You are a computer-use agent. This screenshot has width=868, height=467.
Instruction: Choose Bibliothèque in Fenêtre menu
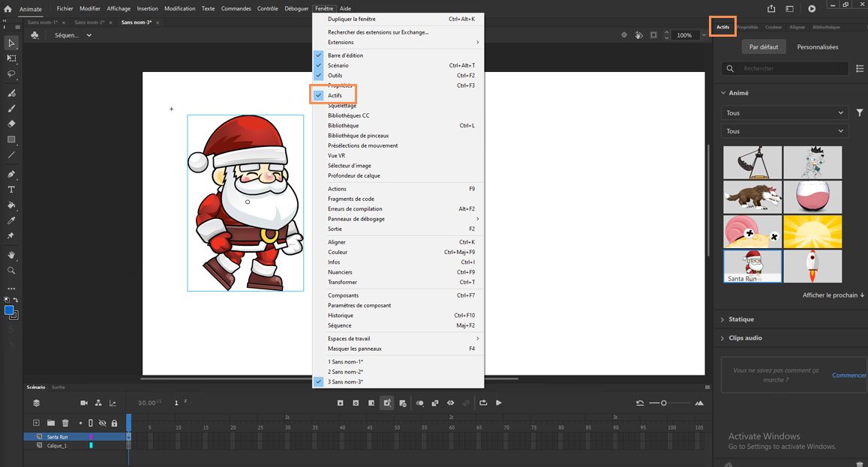(x=398, y=126)
